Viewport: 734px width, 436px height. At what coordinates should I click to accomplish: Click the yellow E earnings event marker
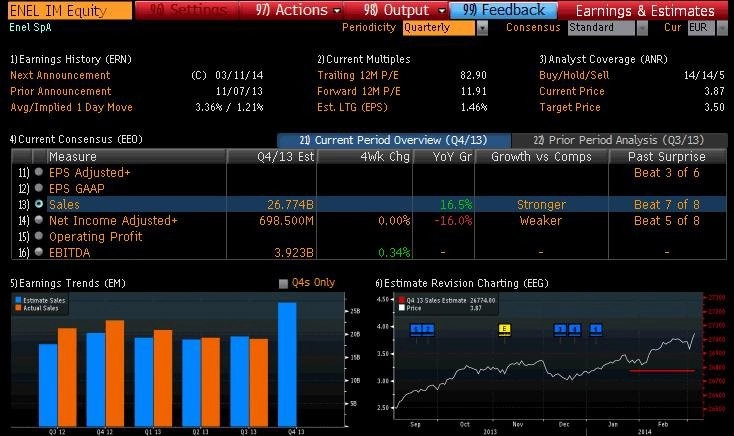click(504, 329)
